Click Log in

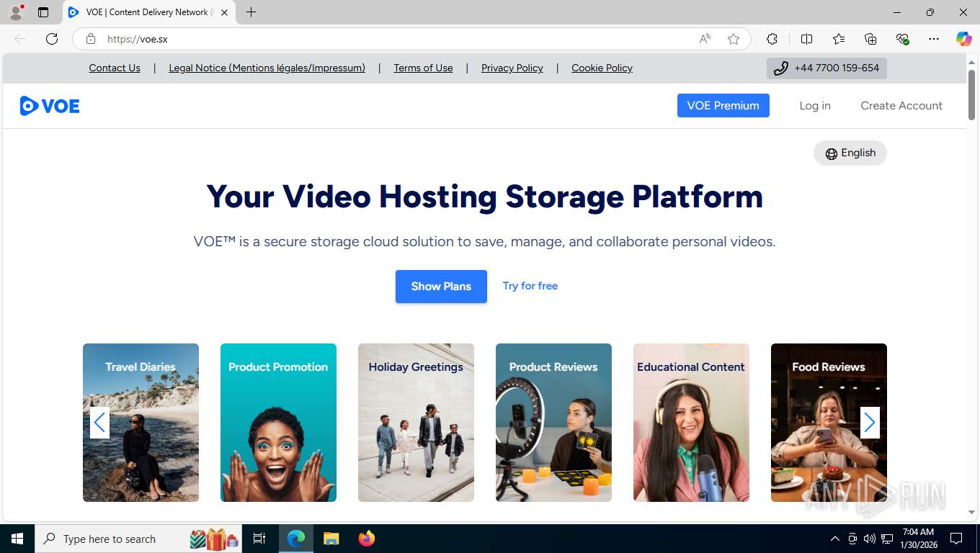[815, 105]
